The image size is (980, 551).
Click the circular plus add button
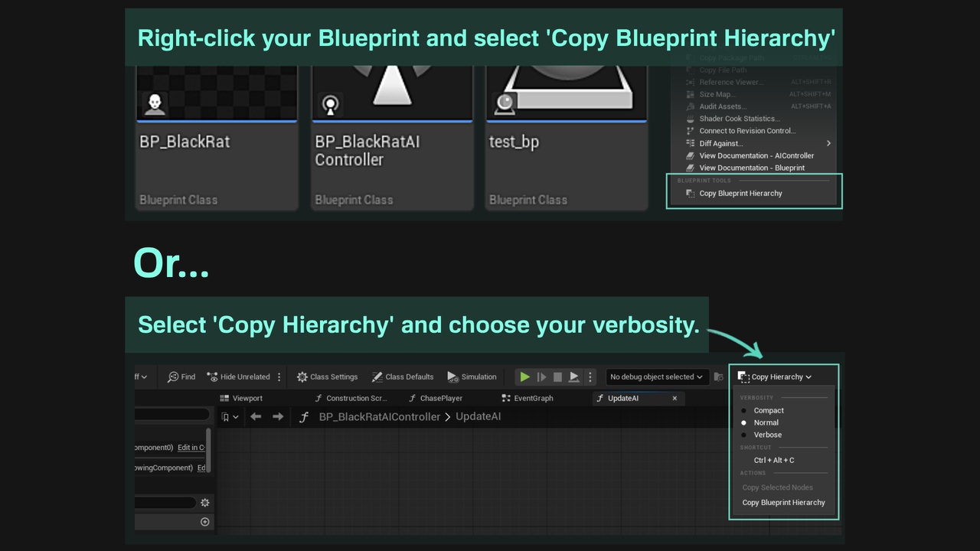click(x=204, y=522)
